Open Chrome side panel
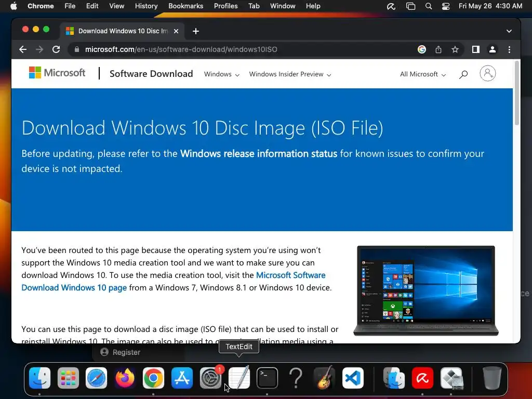 pos(476,49)
